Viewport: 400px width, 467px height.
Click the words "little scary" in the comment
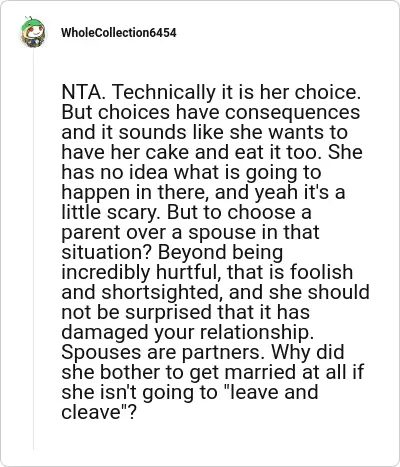pos(108,212)
